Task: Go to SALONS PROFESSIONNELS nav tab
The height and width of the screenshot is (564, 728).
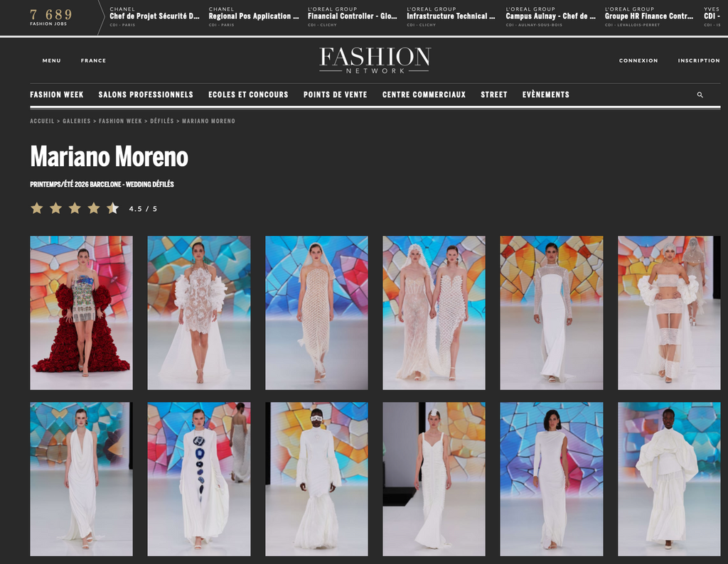Action: 146,94
